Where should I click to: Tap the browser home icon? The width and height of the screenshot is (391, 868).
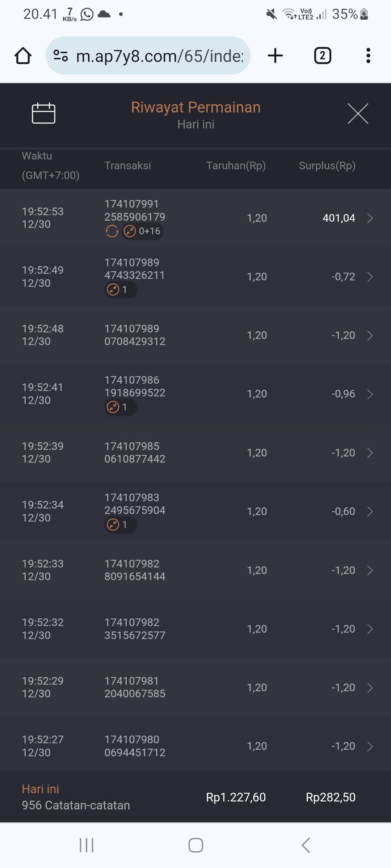point(23,56)
